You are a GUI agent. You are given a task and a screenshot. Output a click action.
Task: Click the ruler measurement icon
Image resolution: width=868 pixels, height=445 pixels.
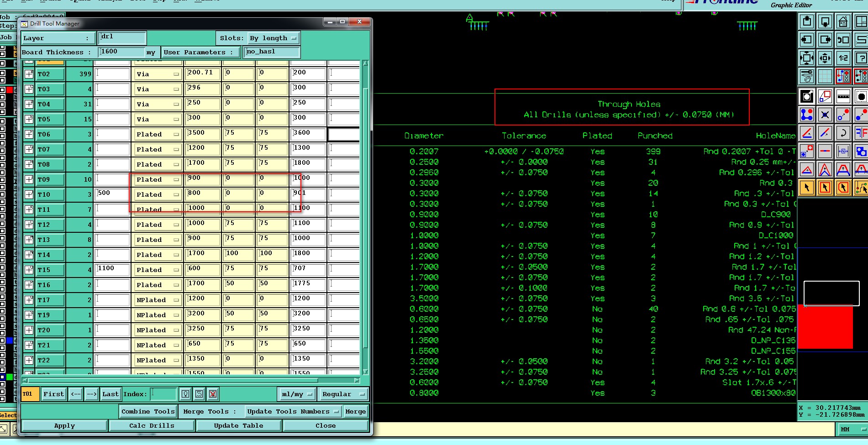[843, 96]
